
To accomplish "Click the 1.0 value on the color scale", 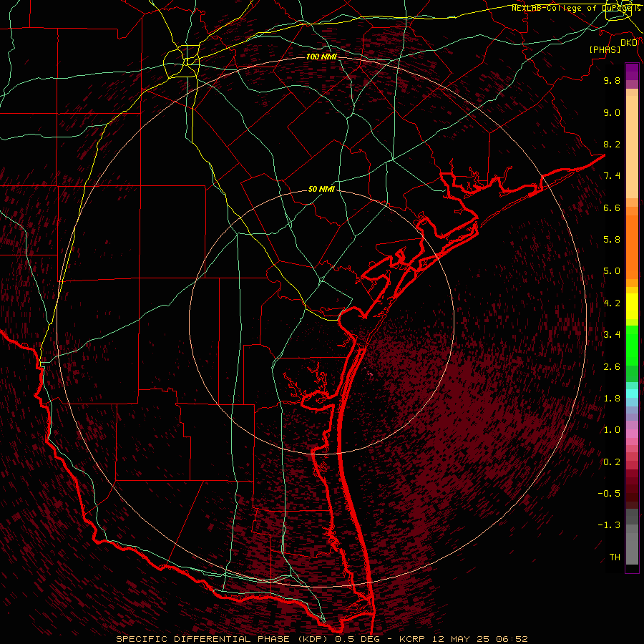I will click(612, 430).
